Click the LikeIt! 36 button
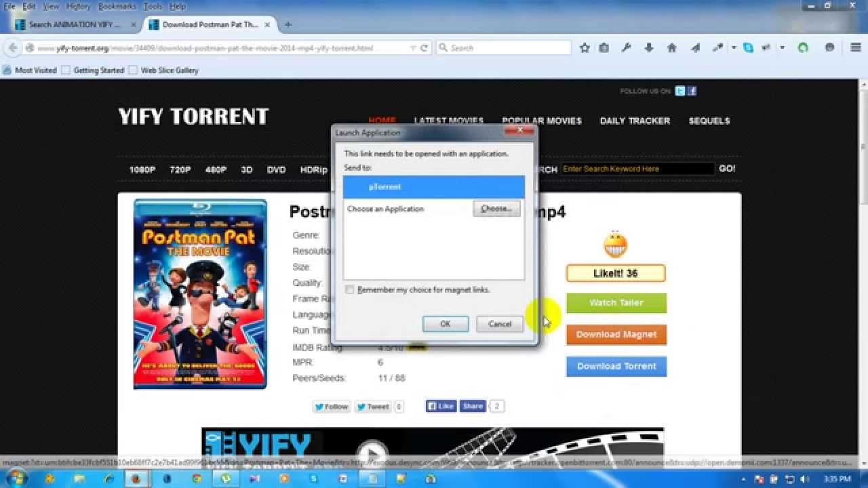The width and height of the screenshot is (868, 488). click(616, 273)
